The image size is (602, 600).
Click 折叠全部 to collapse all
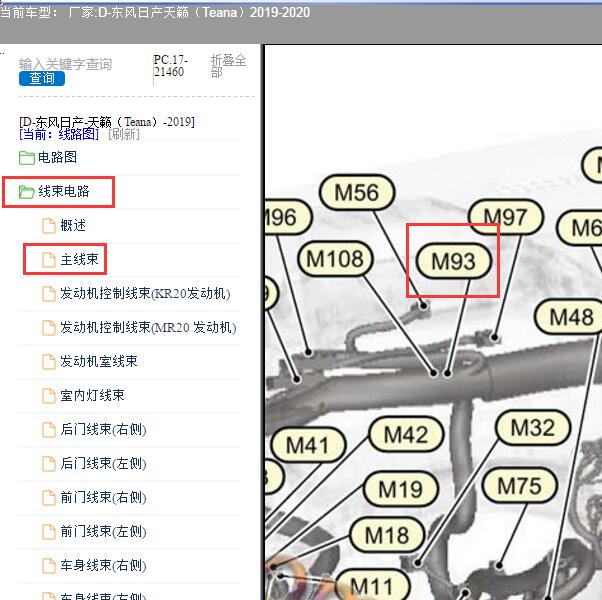click(x=228, y=66)
